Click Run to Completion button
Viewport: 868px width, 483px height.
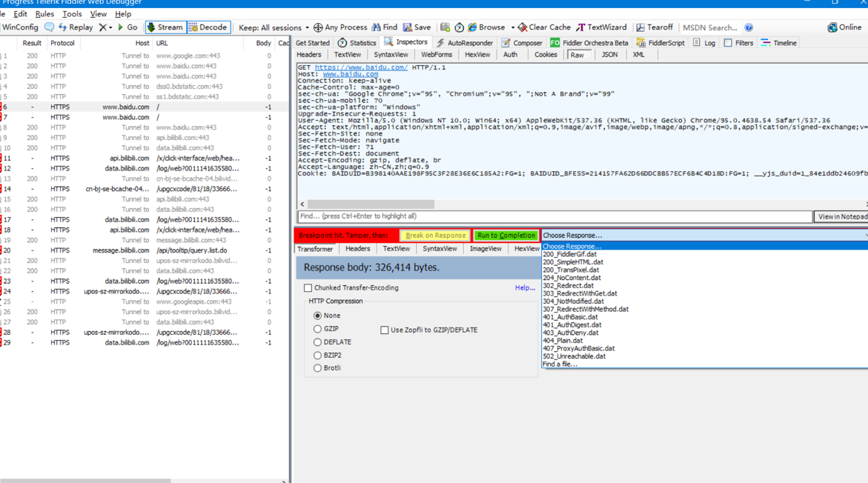coord(506,235)
